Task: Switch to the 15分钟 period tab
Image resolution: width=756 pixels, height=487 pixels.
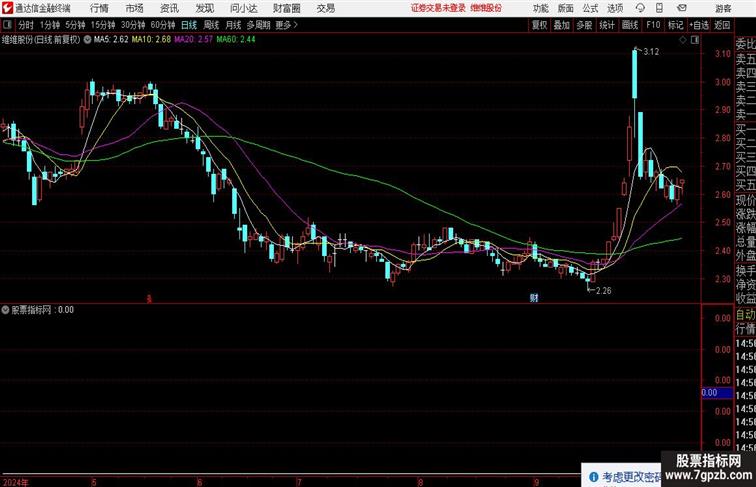Action: click(103, 25)
